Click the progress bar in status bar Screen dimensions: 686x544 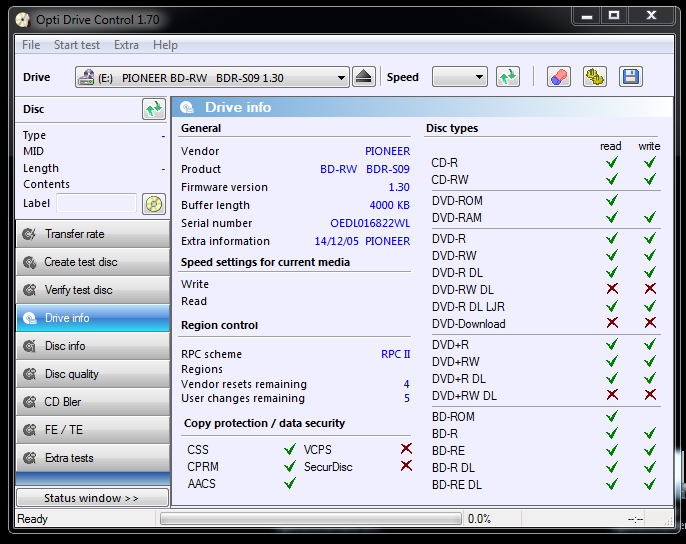pos(311,519)
